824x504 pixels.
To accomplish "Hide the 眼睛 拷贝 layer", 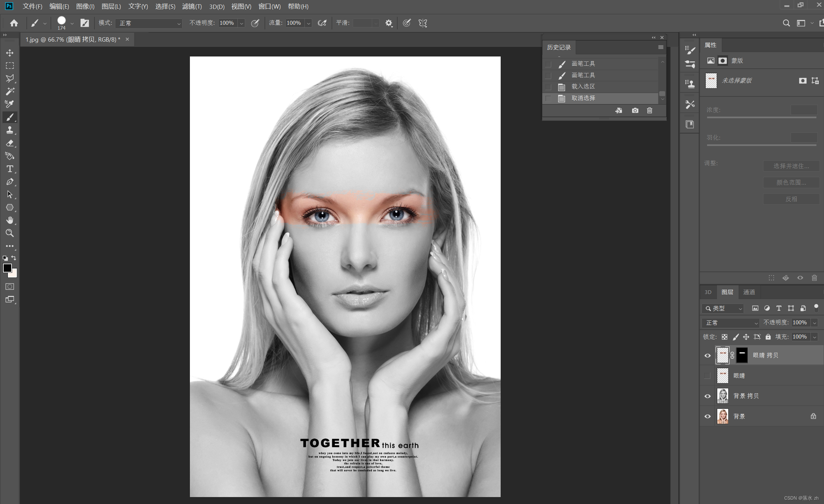I will click(x=707, y=355).
